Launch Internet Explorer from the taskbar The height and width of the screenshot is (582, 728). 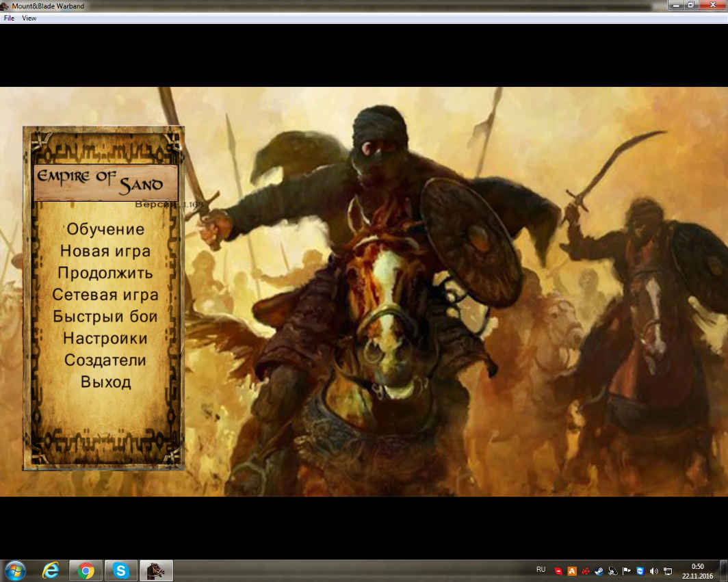click(x=51, y=570)
